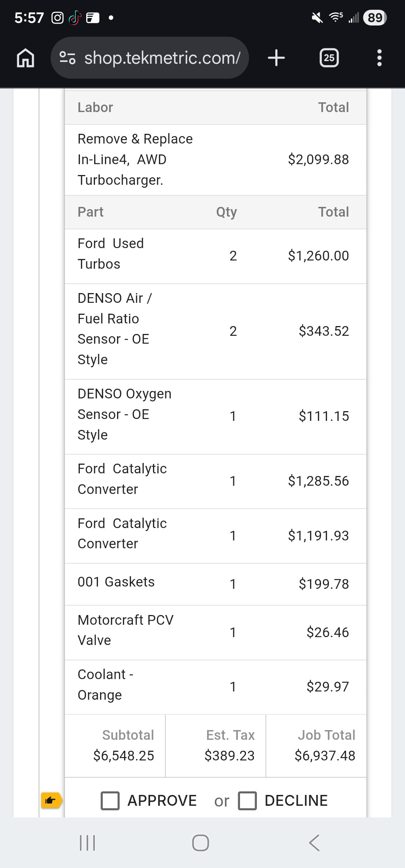Image resolution: width=405 pixels, height=868 pixels.
Task: Select the Motorcraft PCV Valve row
Action: 215,632
